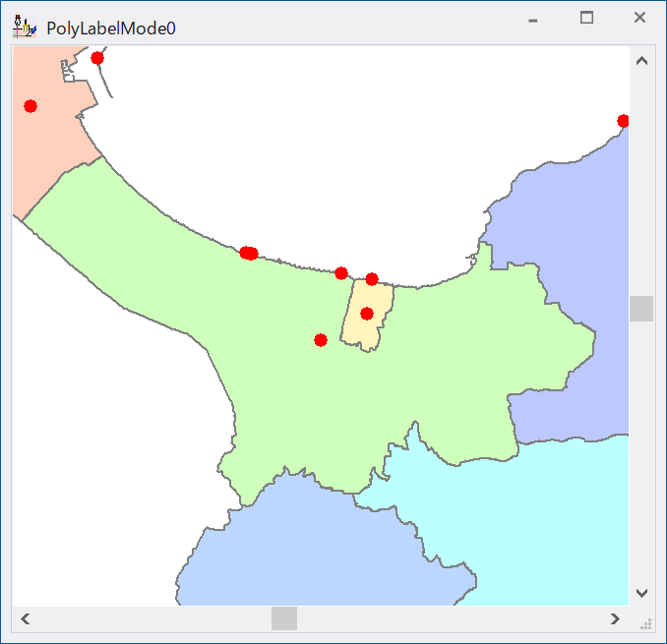Click the window resize grip in bottom corner
The width and height of the screenshot is (667, 644).
645,624
